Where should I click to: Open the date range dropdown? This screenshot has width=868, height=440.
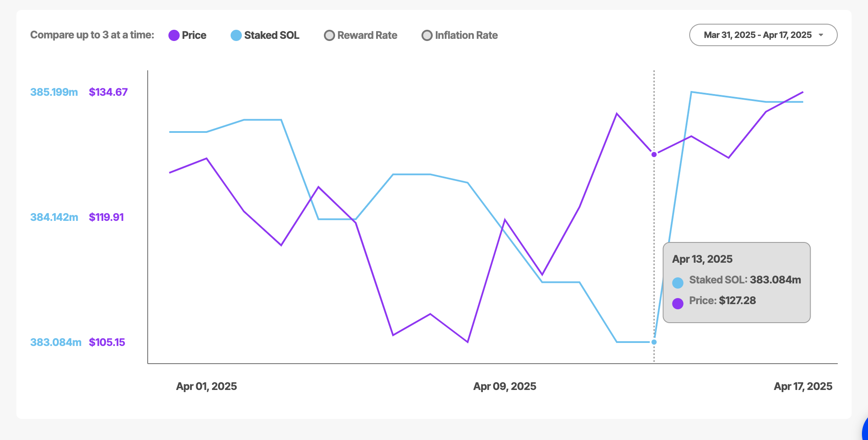point(757,35)
